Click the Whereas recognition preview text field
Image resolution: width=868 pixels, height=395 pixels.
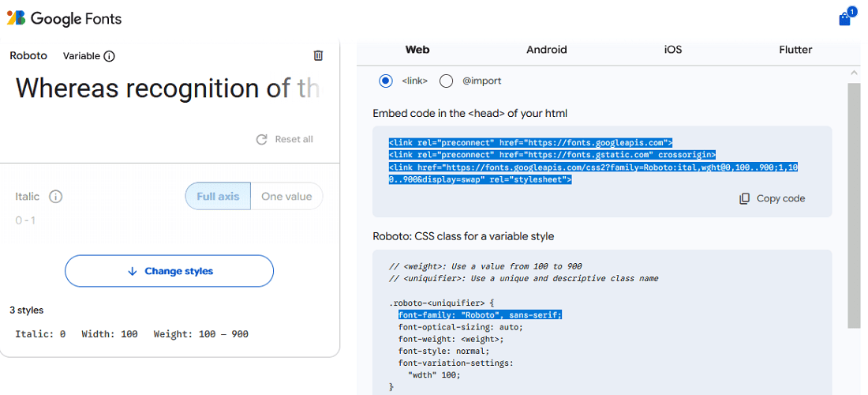167,88
